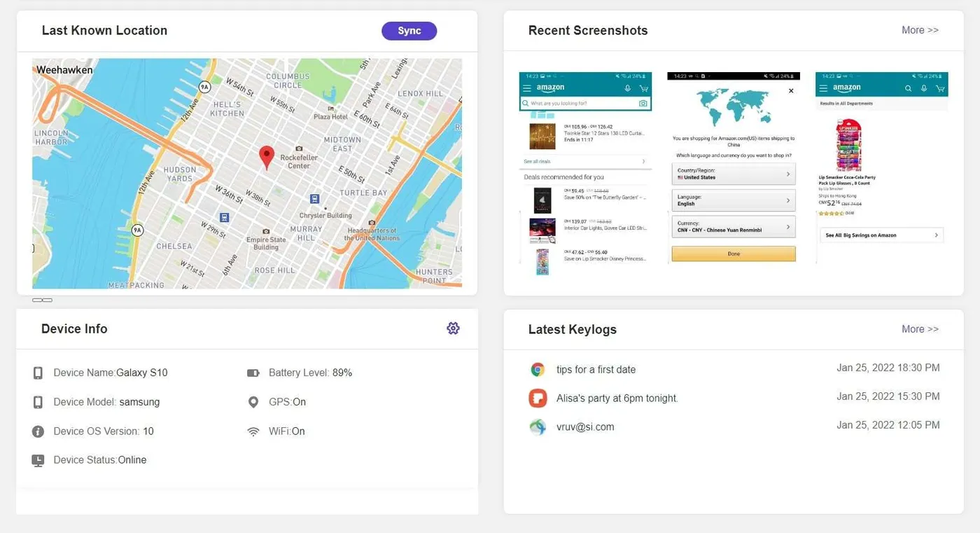Click the WiFi signal icon

click(253, 431)
